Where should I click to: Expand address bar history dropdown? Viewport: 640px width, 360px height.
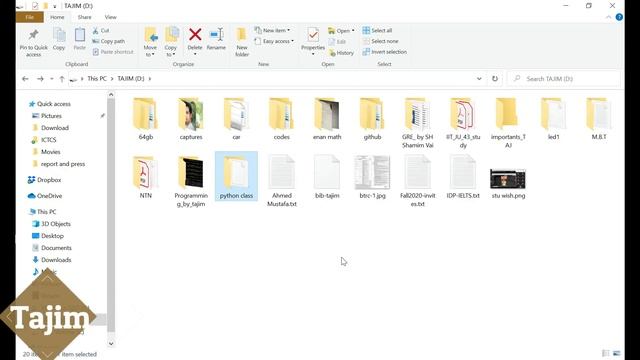[479, 78]
